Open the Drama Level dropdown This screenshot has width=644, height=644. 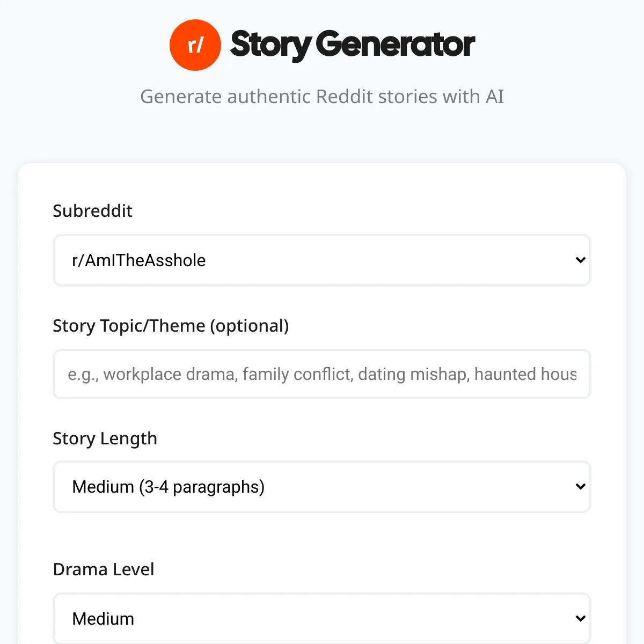(x=322, y=618)
